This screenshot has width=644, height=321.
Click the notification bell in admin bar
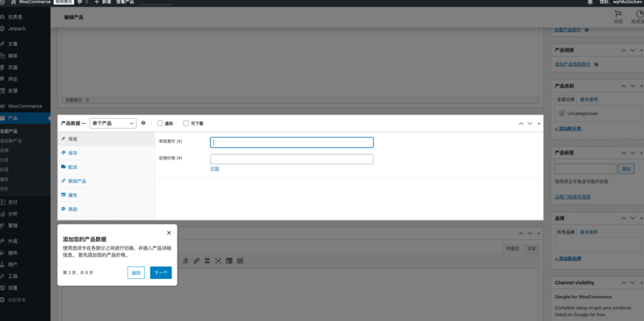point(590,2)
